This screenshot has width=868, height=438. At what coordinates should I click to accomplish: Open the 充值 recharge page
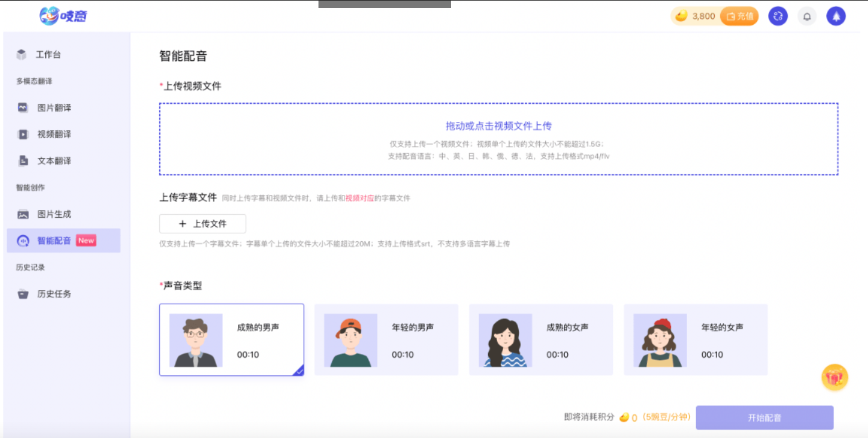point(740,16)
